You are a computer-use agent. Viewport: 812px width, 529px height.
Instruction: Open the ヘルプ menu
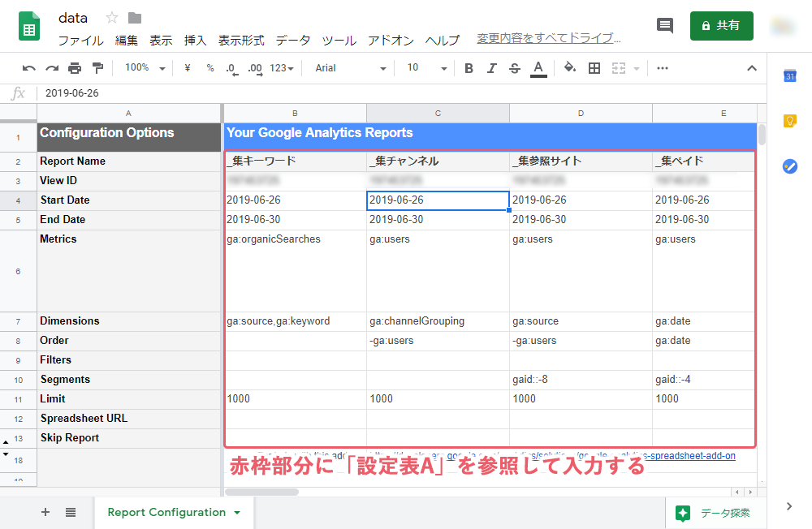coord(443,41)
